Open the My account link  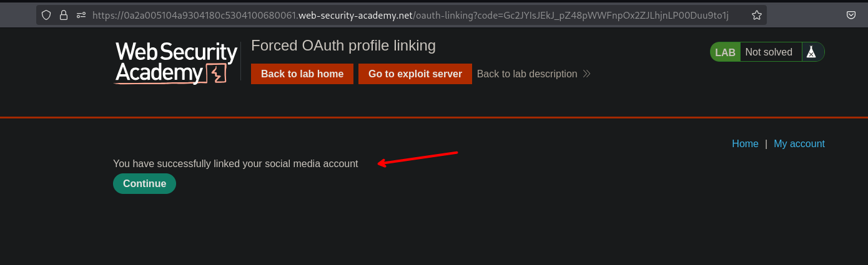pos(799,144)
